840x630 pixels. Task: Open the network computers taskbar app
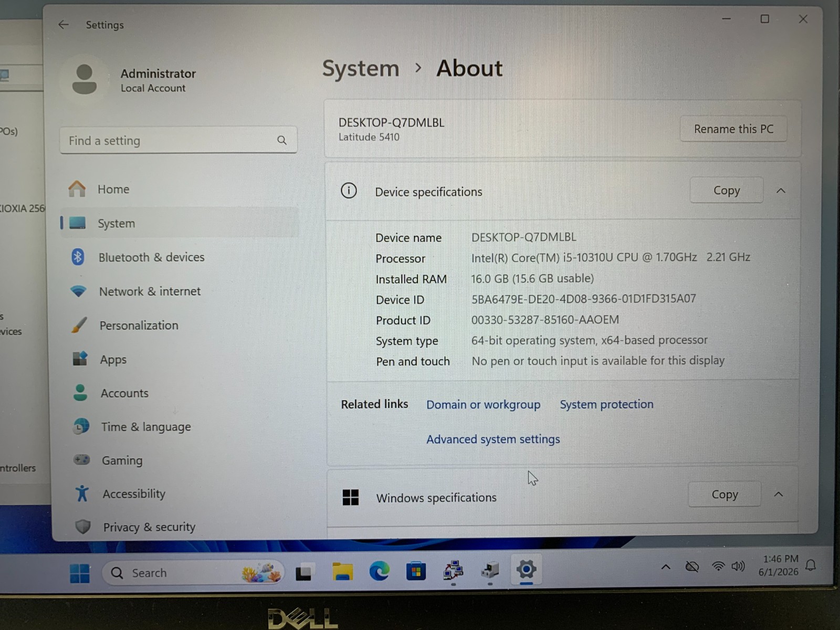453,570
